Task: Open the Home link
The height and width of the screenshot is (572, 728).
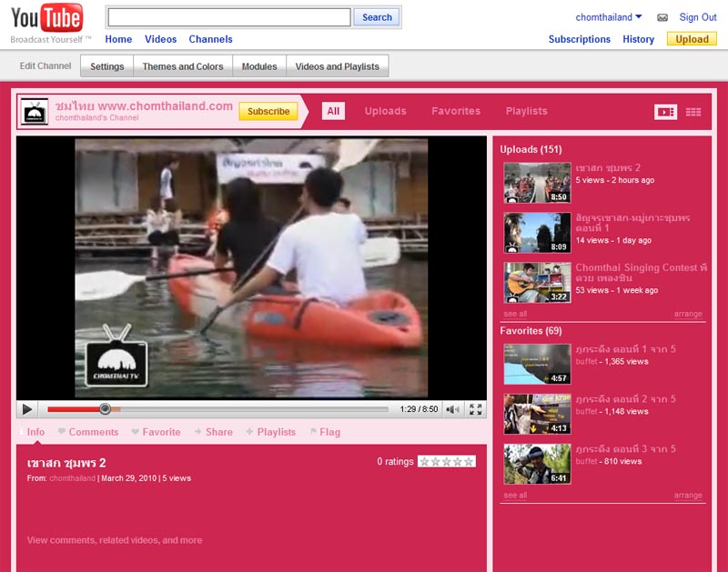Action: [x=118, y=39]
